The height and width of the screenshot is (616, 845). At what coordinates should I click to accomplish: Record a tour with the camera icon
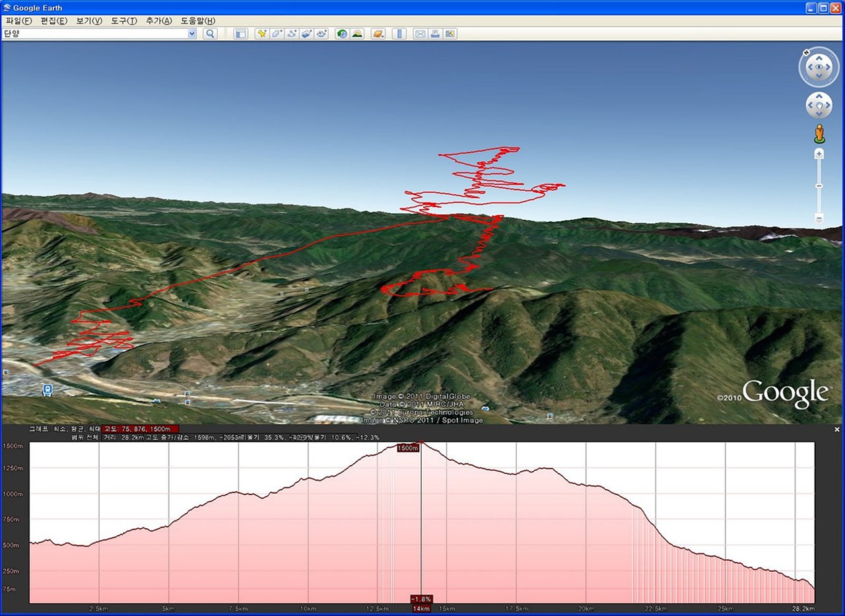coord(321,34)
